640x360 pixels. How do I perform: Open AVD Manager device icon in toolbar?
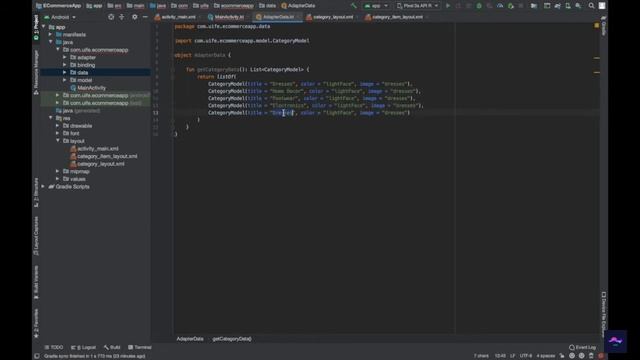click(568, 6)
